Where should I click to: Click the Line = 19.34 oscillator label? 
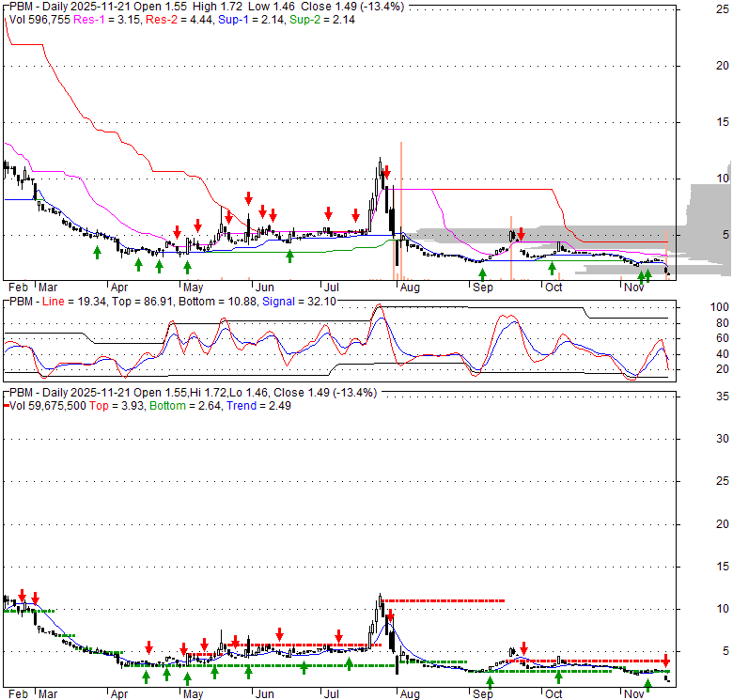[x=74, y=302]
